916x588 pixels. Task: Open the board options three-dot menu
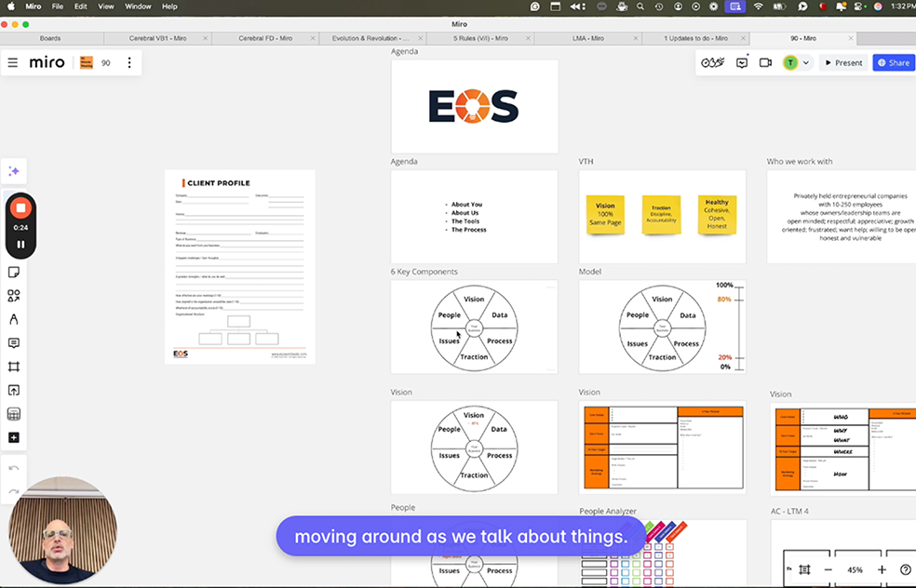(x=129, y=62)
